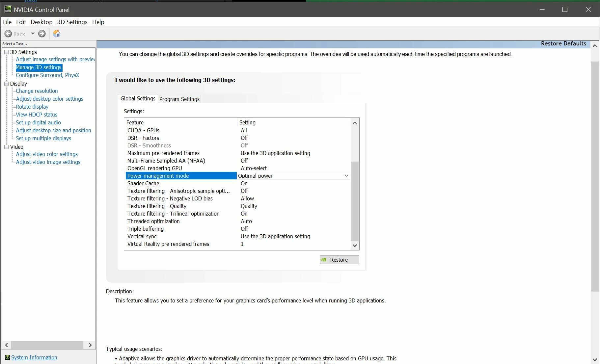Select Texture filtering - Negative LOD bias
The height and width of the screenshot is (364, 600).
(237, 198)
